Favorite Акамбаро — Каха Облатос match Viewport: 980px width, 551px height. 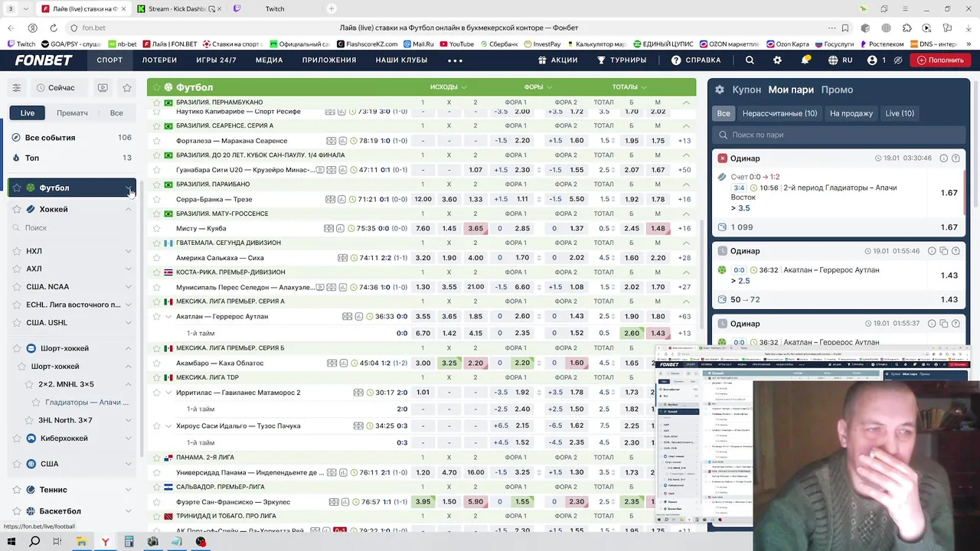157,363
